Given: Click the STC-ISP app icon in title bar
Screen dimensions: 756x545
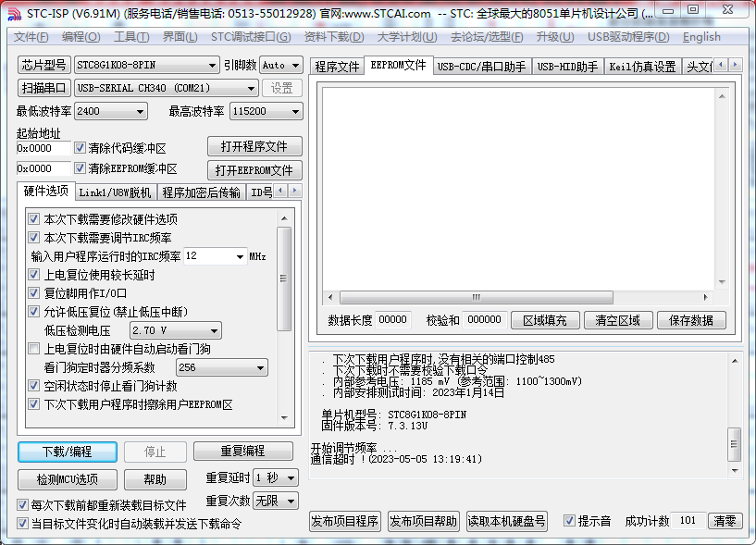Looking at the screenshot, I should (x=15, y=14).
